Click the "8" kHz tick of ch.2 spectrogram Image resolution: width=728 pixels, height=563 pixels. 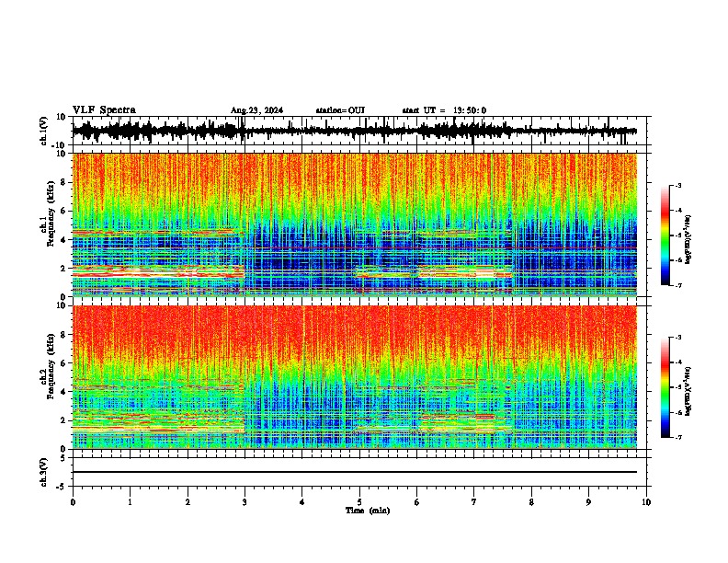pos(64,335)
